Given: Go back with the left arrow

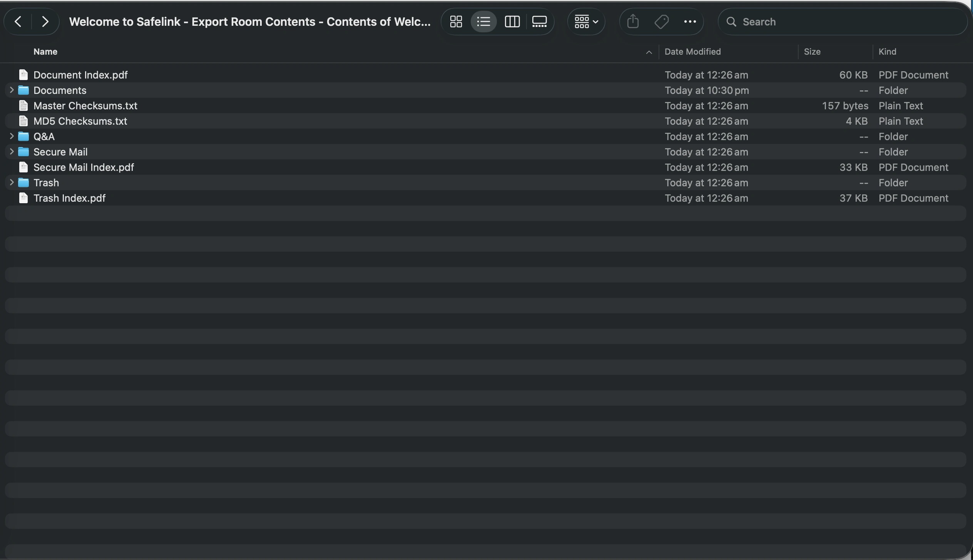Looking at the screenshot, I should [x=18, y=22].
